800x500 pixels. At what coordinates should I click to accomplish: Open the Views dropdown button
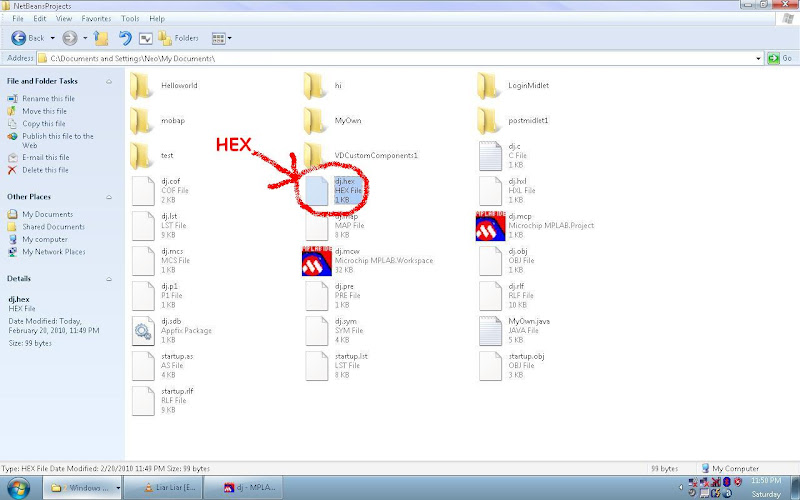coord(221,38)
